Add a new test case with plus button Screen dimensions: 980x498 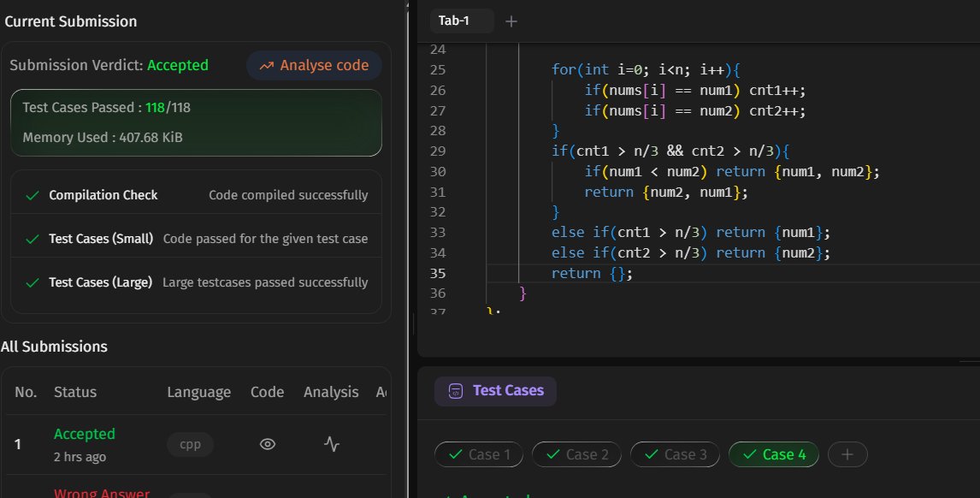click(847, 455)
